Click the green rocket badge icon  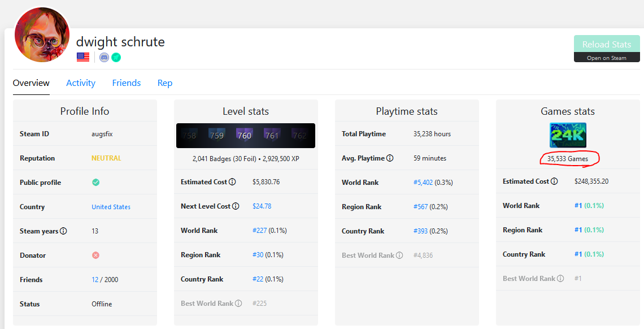[116, 58]
